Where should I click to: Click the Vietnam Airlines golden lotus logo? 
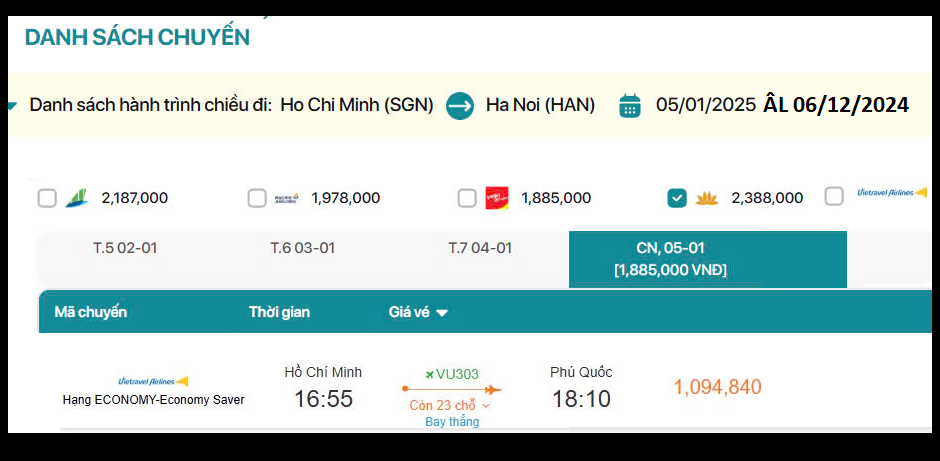(x=707, y=198)
